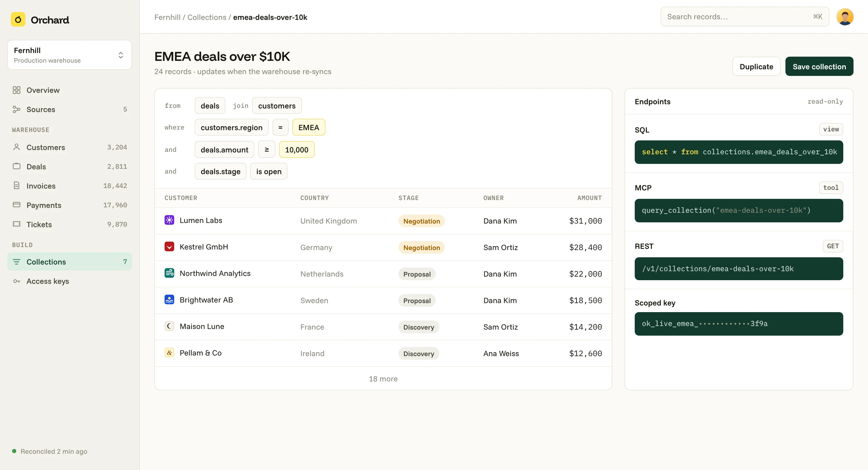This screenshot has width=868, height=470.
Task: Click the Deals folder icon
Action: click(x=17, y=166)
